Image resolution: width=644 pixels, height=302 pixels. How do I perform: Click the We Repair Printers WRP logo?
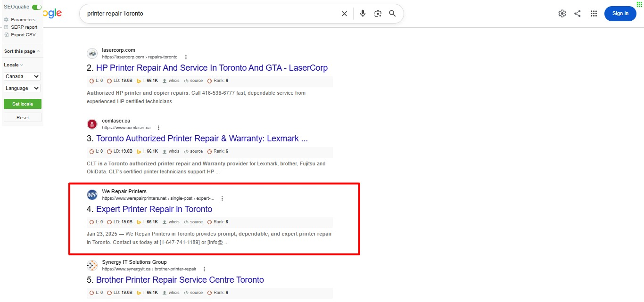click(x=92, y=195)
